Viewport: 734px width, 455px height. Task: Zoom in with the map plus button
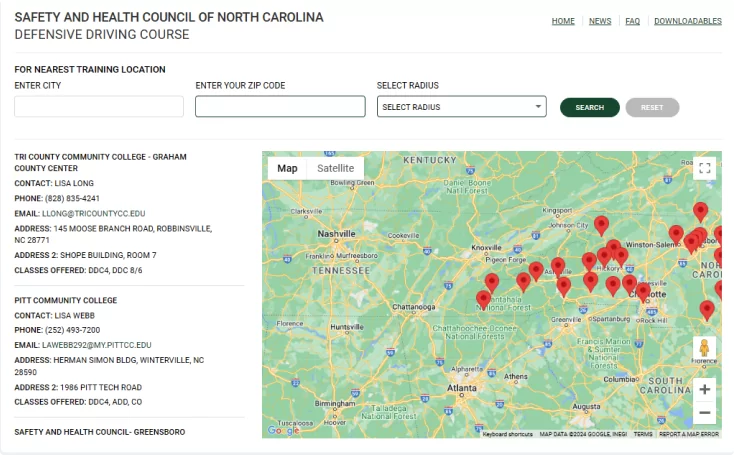click(x=705, y=389)
